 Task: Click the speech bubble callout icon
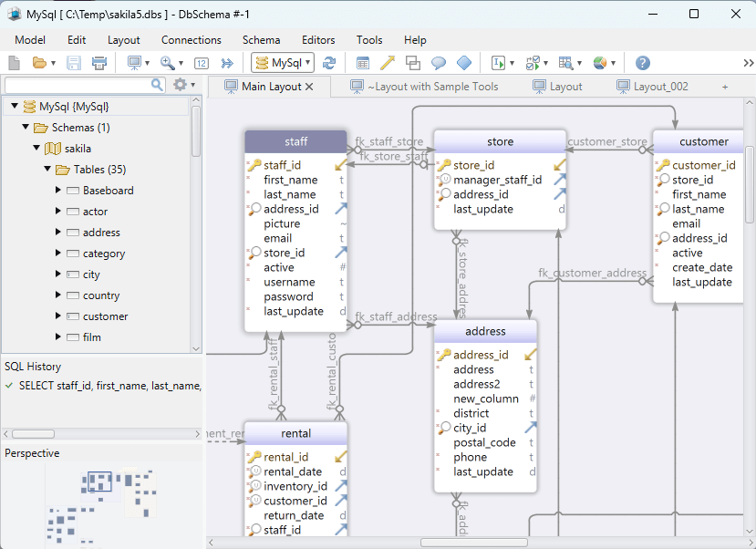click(439, 63)
